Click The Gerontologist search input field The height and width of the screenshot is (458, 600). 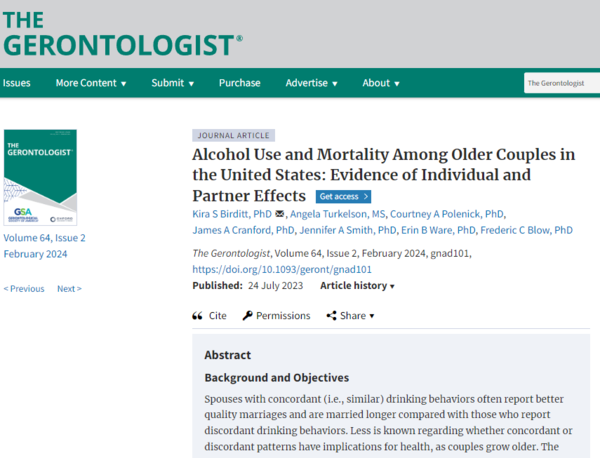click(560, 83)
